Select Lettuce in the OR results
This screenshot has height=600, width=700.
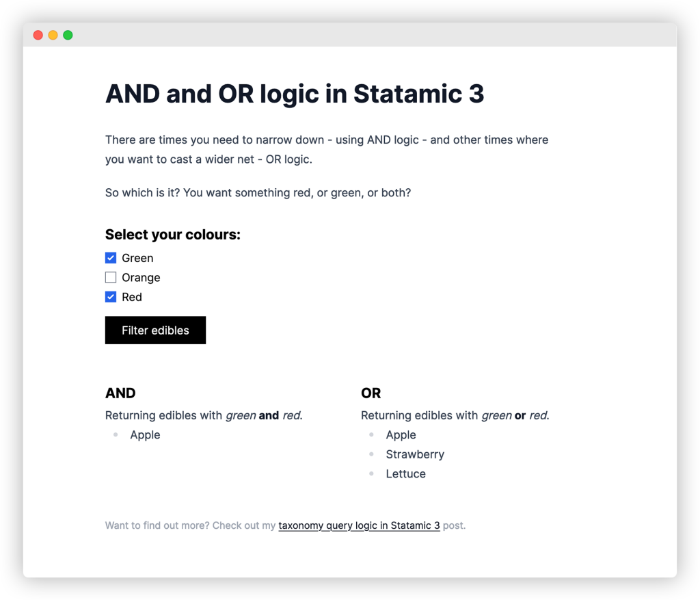click(x=405, y=473)
